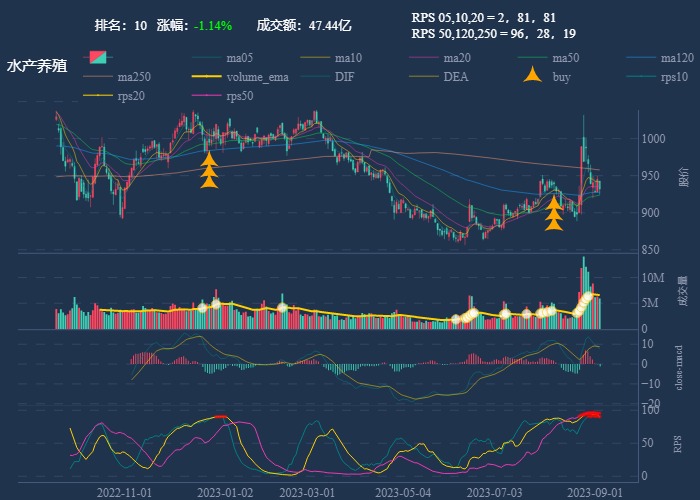700x500 pixels.
Task: Click the rps50 pink line legend swatch
Action: click(208, 96)
